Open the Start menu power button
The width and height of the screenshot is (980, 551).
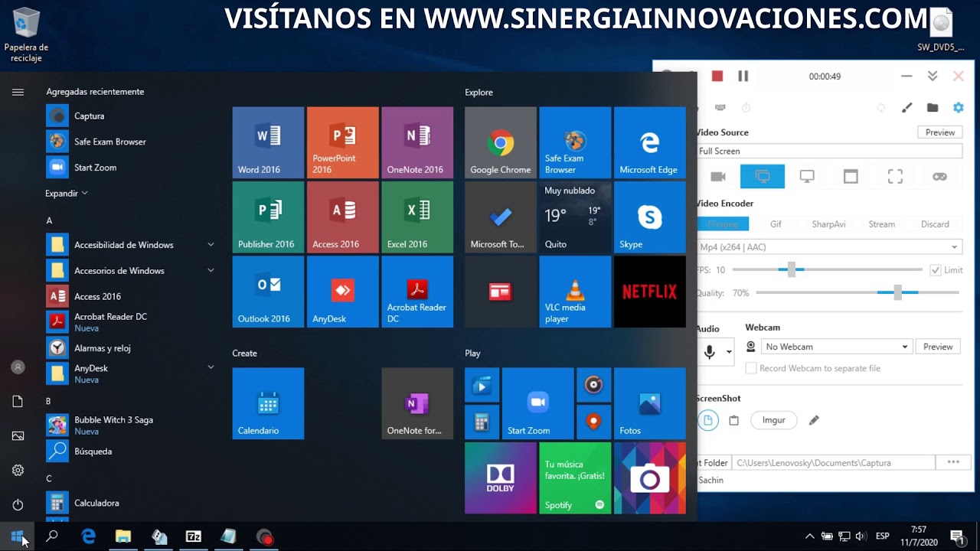18,505
